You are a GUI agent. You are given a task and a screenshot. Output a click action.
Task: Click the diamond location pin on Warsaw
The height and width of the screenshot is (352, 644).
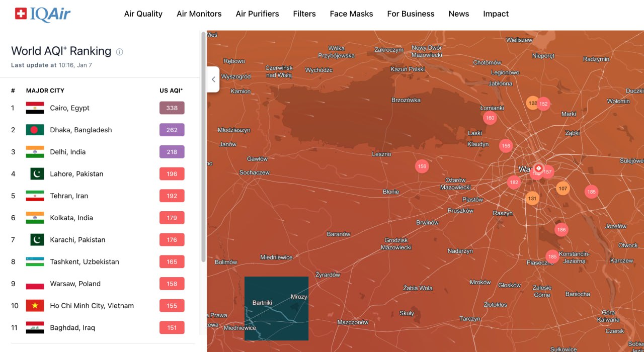[x=538, y=168]
